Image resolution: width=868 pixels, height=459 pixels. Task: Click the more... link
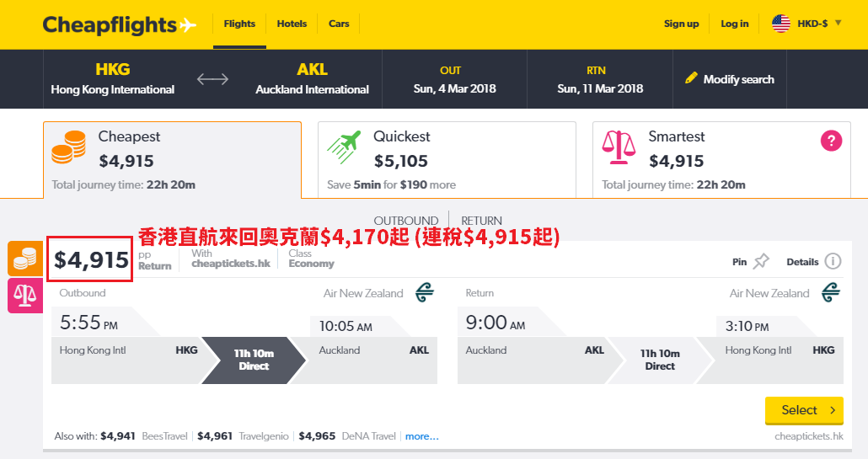[422, 436]
